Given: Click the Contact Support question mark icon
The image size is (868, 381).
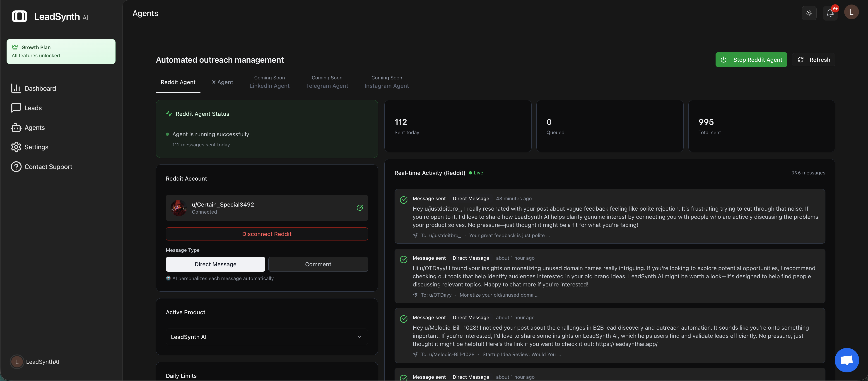Looking at the screenshot, I should [x=17, y=167].
